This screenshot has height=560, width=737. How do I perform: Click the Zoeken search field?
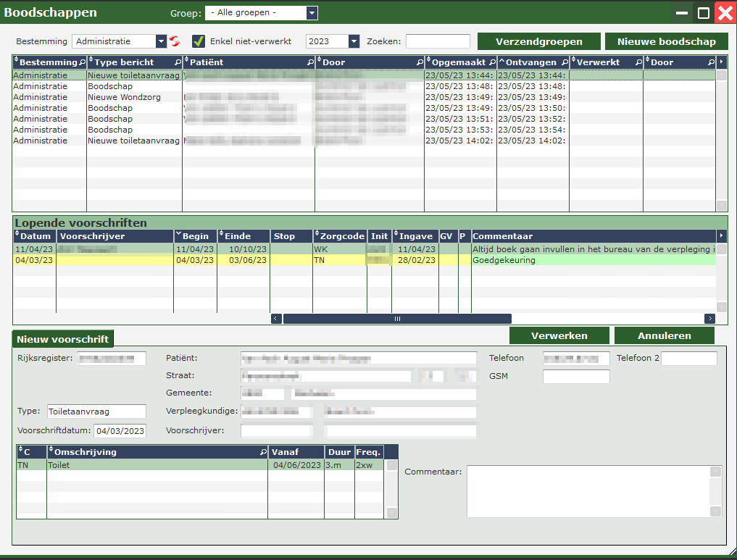click(438, 41)
